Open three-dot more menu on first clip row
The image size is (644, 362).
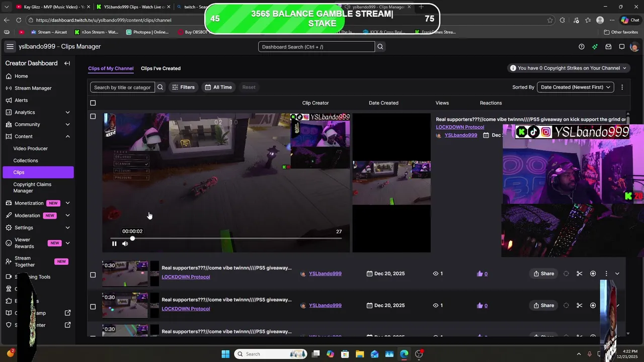pyautogui.click(x=606, y=274)
